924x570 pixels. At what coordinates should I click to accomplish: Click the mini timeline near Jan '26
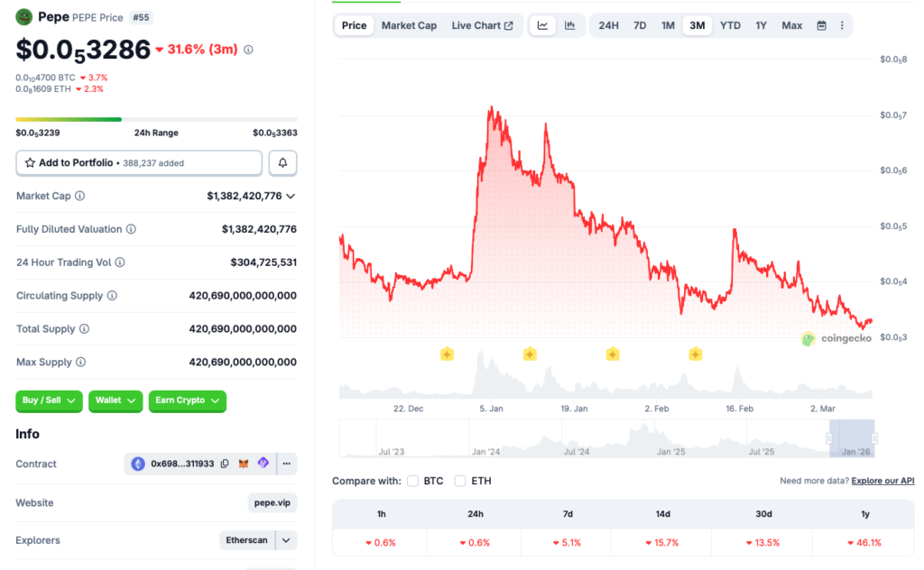(x=854, y=437)
